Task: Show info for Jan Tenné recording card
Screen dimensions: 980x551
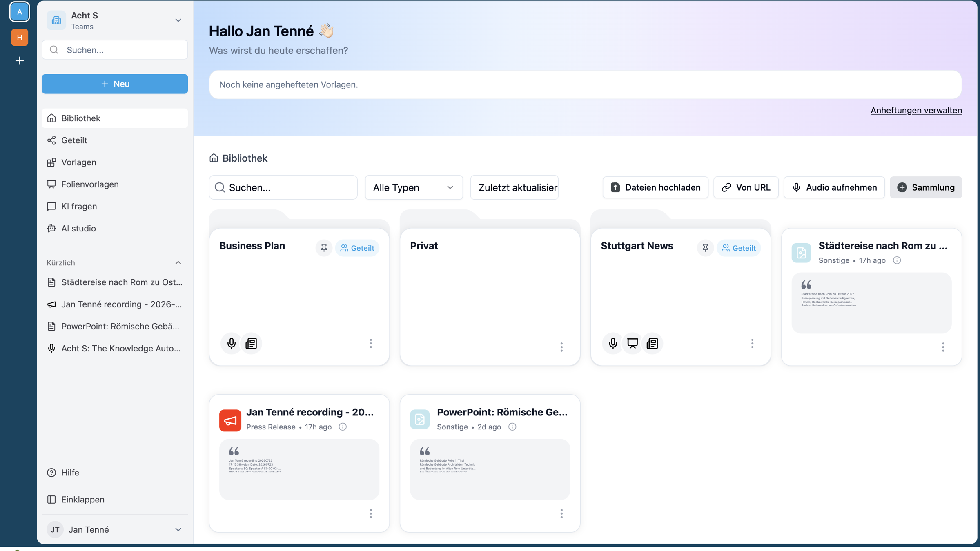Action: (x=343, y=427)
